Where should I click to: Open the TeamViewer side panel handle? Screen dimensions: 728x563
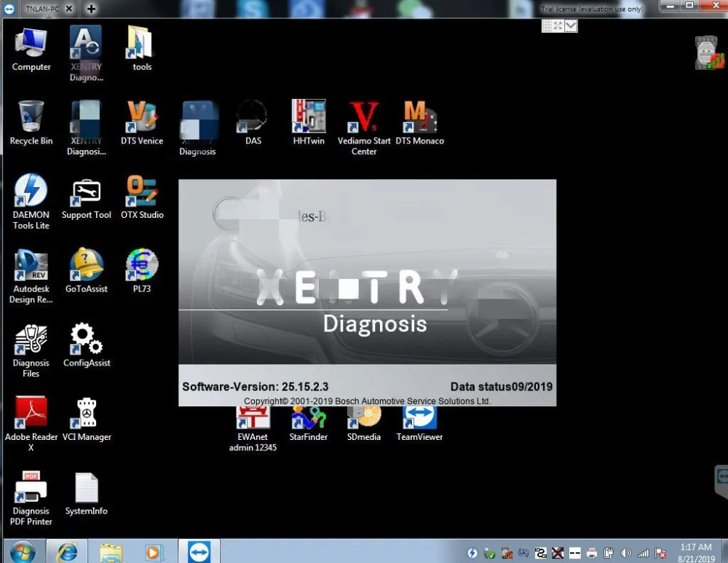pos(721,480)
